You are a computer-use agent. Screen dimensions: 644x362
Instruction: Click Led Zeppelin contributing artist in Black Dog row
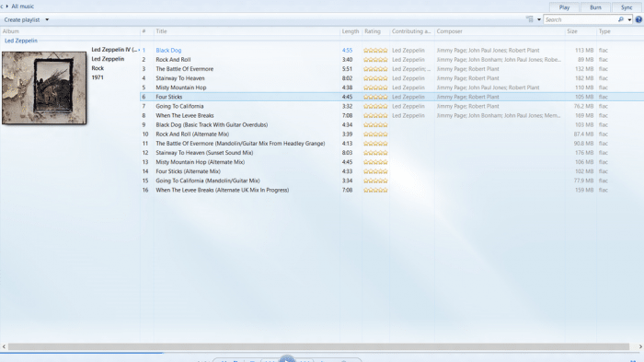point(408,50)
